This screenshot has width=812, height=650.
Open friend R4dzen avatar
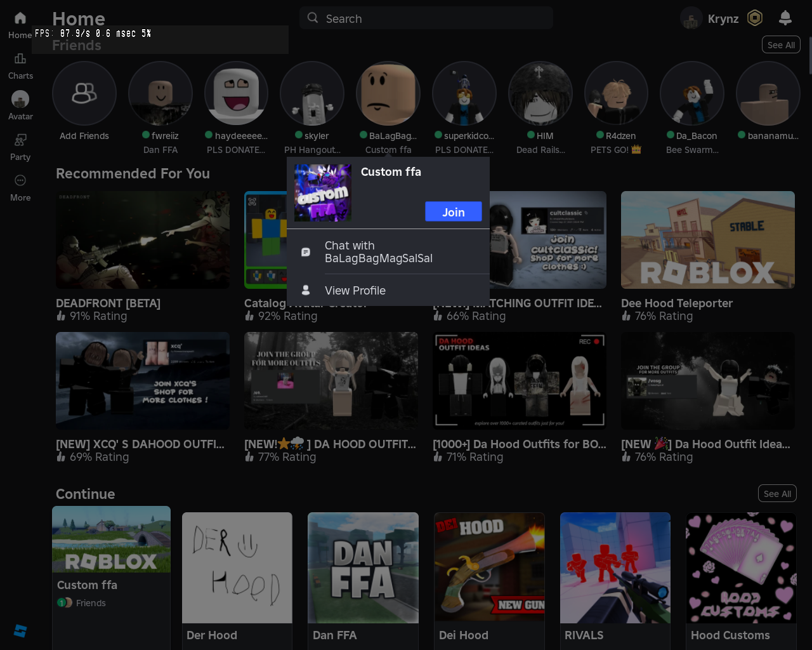click(x=616, y=93)
